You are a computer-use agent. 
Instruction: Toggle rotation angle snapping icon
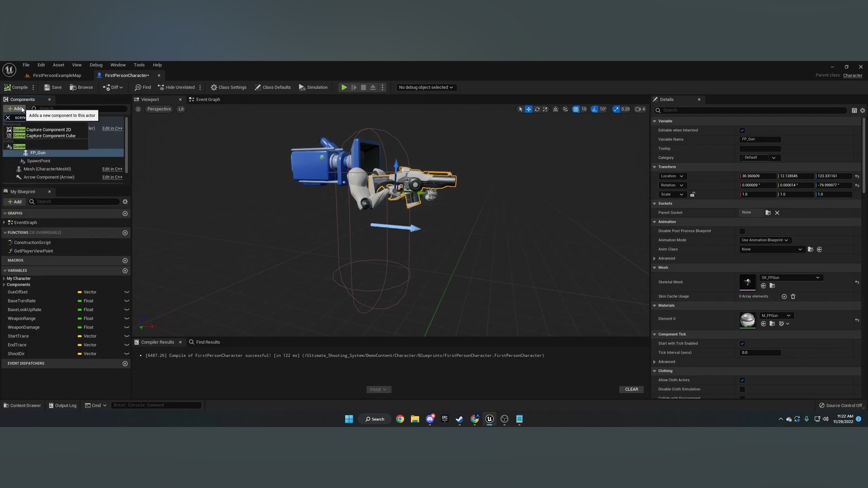[594, 109]
